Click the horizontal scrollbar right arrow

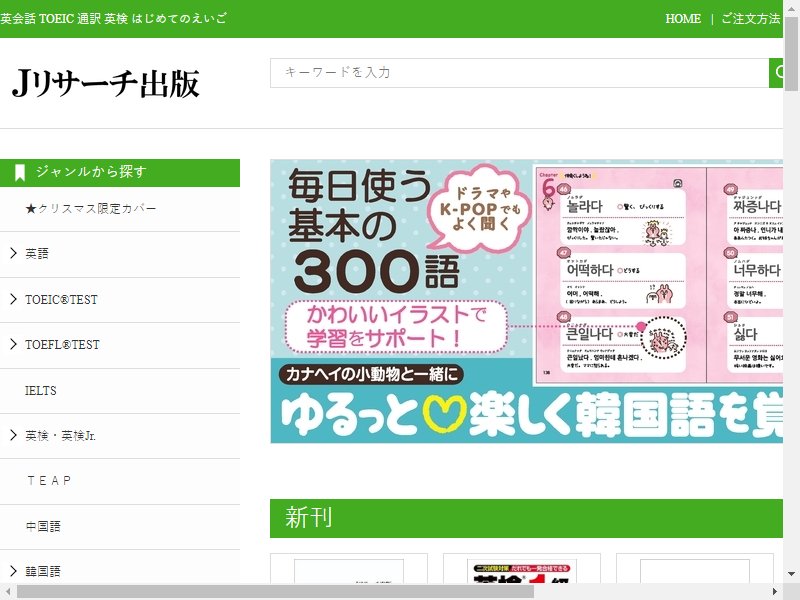click(775, 592)
